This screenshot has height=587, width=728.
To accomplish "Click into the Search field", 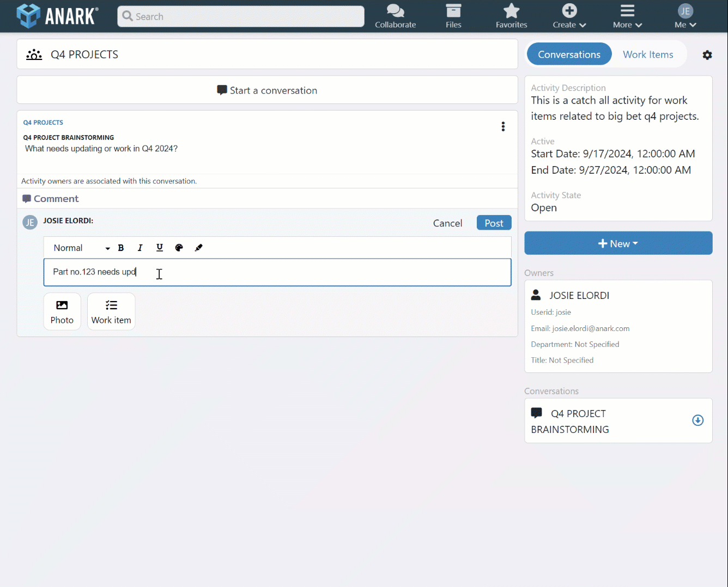I will coord(241,16).
